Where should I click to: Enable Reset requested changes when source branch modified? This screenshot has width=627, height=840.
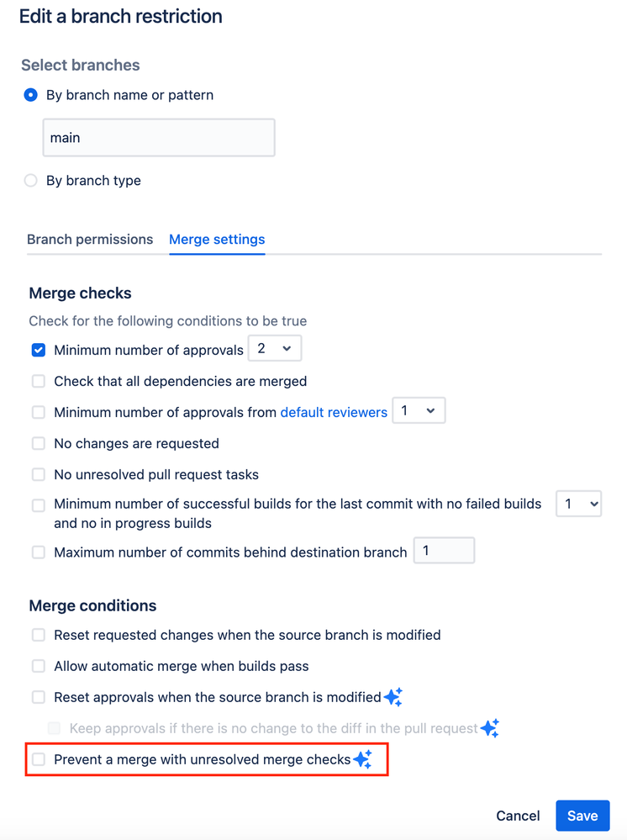(38, 635)
